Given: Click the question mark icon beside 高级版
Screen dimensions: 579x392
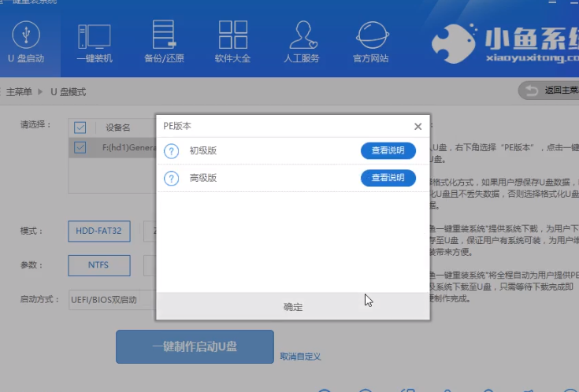Looking at the screenshot, I should pyautogui.click(x=171, y=179).
